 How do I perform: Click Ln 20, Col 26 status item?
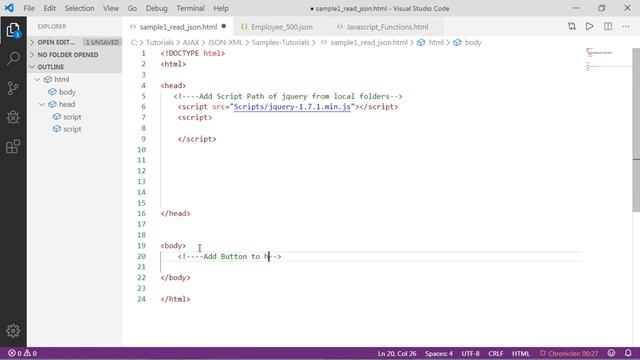coord(396,353)
